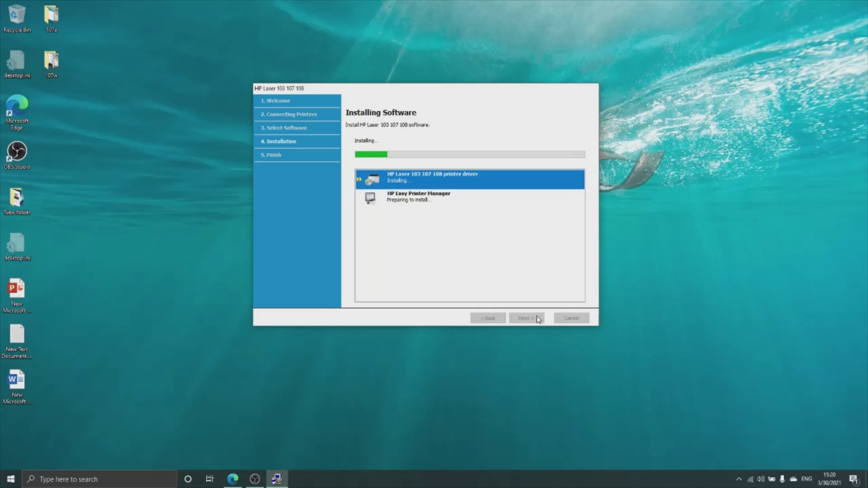Open the Recycle Bin desktop icon
This screenshot has height=488, width=868.
tap(17, 15)
